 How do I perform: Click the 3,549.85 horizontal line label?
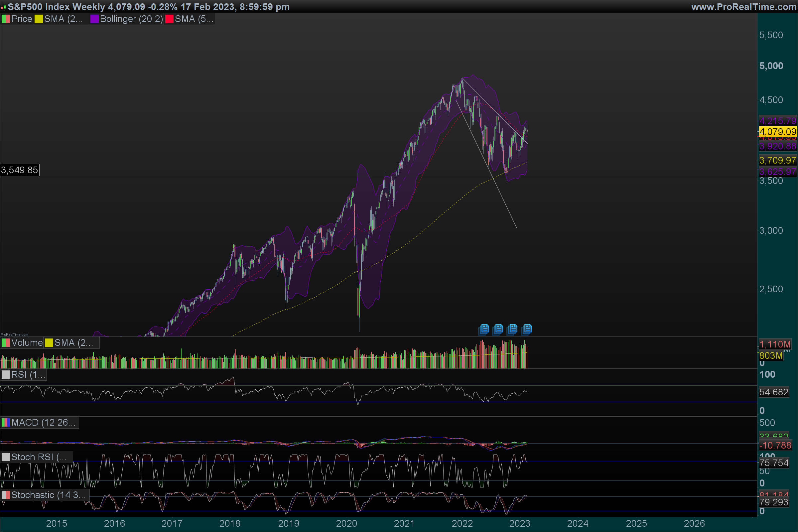[x=20, y=170]
